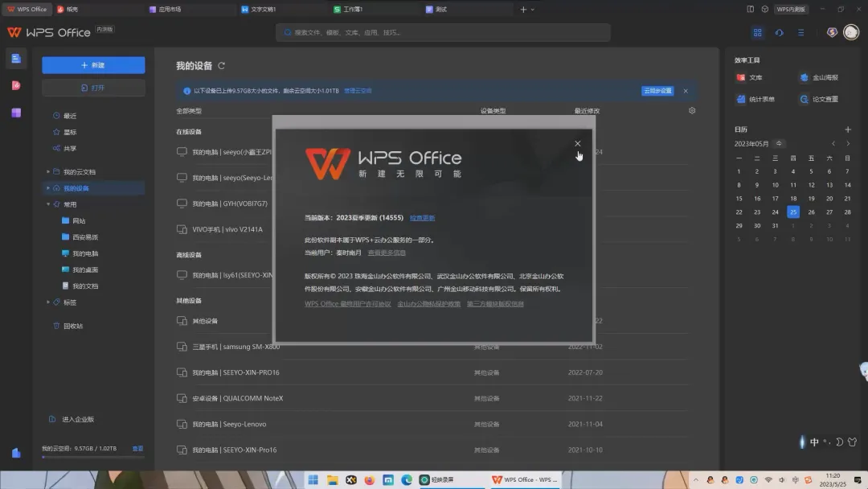The image size is (868, 489).
Task: Click the cube icon in title bar
Action: 764,9
